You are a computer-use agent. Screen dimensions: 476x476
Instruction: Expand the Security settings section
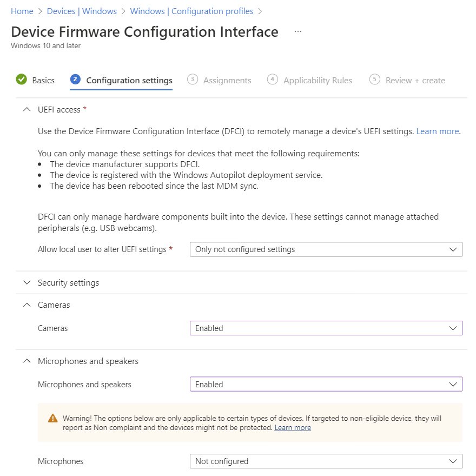coord(27,282)
